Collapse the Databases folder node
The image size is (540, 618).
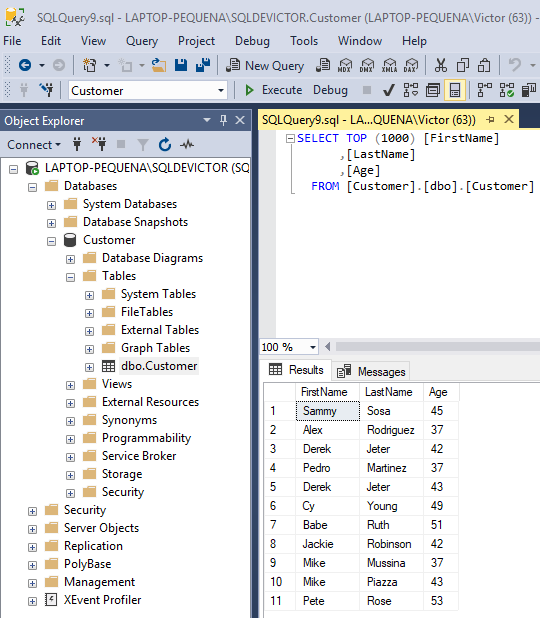pos(32,187)
